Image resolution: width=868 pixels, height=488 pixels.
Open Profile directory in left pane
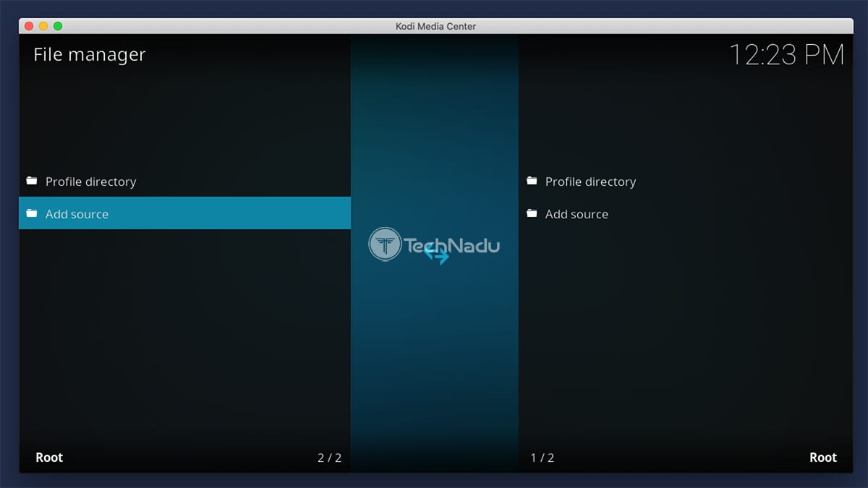184,181
